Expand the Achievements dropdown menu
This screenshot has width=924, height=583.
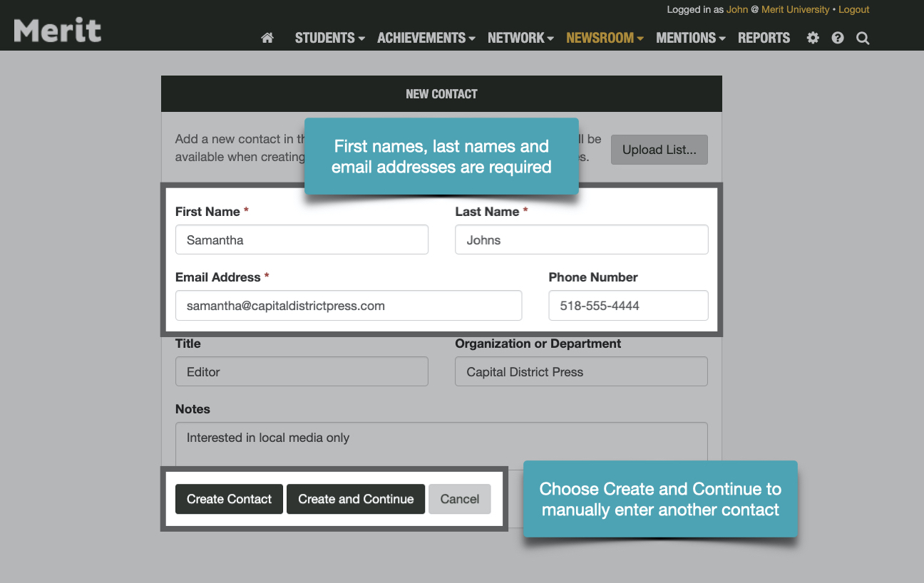click(x=426, y=38)
